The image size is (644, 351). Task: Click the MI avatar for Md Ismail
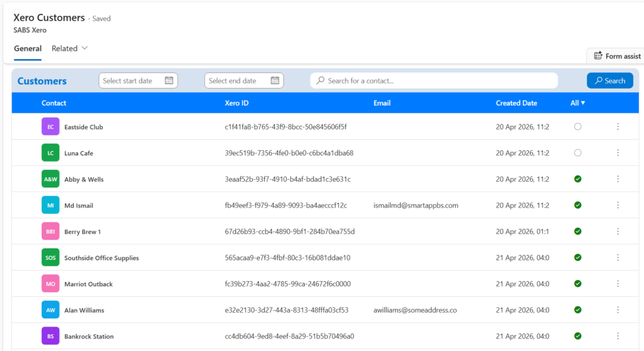[x=50, y=205]
